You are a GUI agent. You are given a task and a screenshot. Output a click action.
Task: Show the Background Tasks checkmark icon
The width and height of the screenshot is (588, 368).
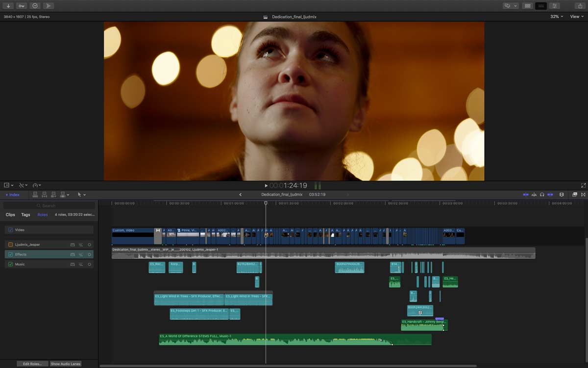[35, 6]
